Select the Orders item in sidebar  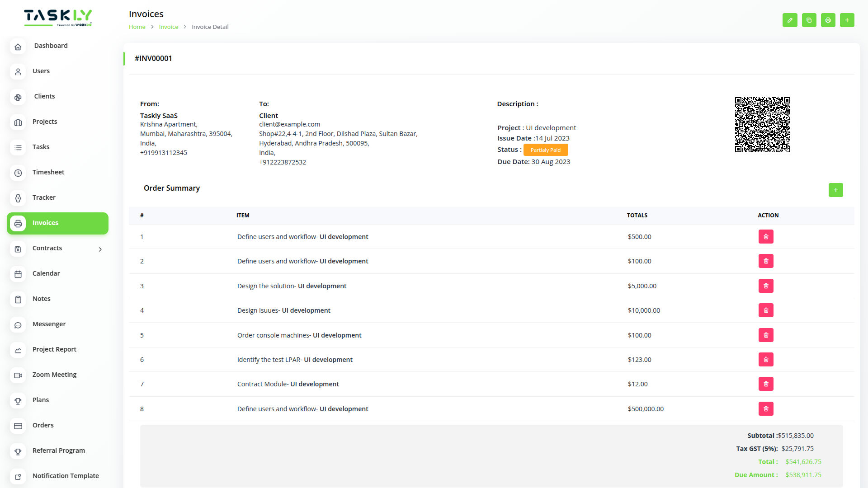click(43, 425)
